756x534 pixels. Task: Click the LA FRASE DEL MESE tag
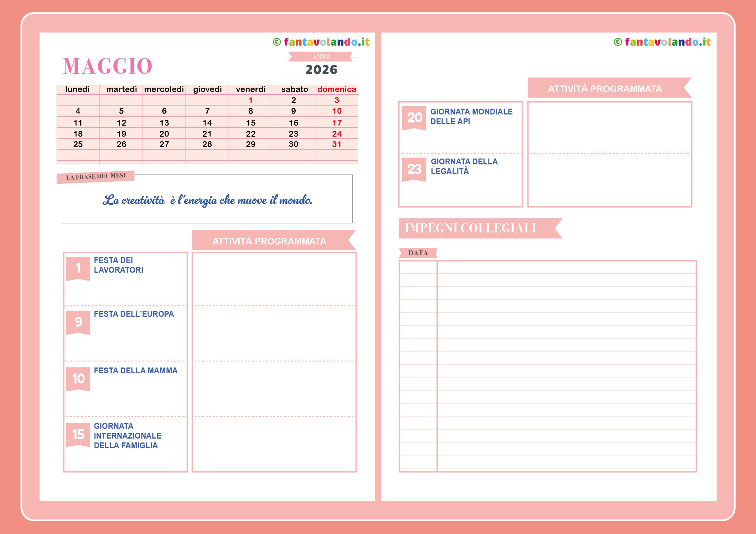pos(96,176)
